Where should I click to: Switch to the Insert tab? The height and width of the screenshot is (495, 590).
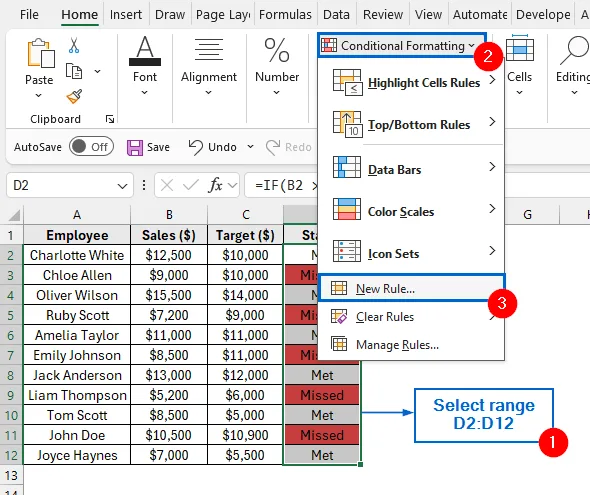[x=126, y=15]
